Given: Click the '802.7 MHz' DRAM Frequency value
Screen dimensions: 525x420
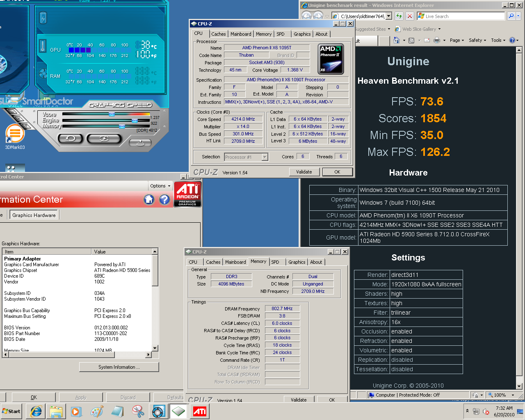Looking at the screenshot, I should 282,308.
